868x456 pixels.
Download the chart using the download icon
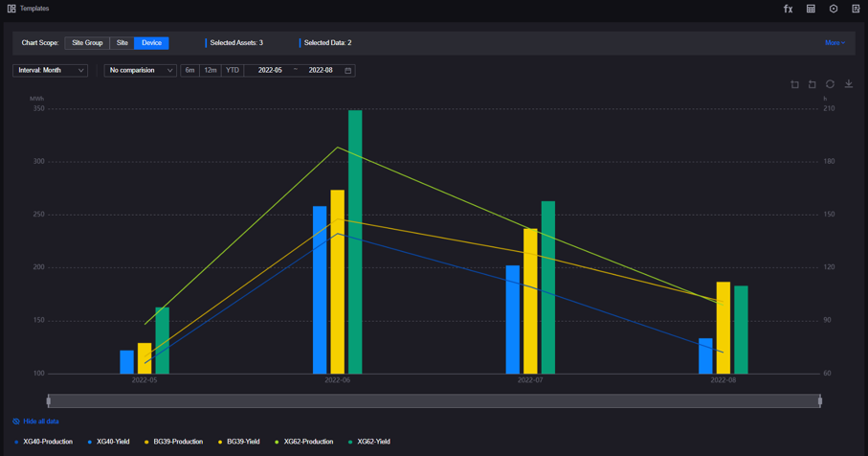848,84
